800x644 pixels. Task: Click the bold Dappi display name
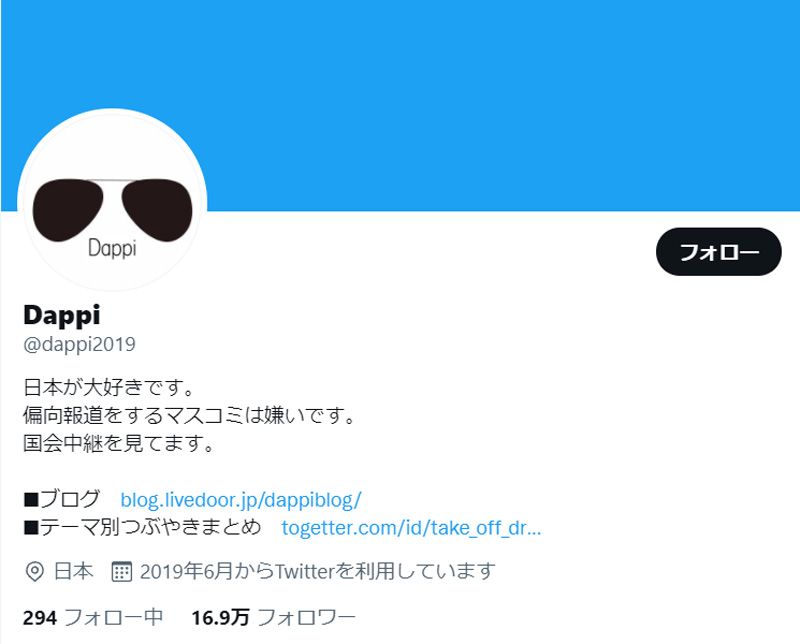tap(62, 315)
